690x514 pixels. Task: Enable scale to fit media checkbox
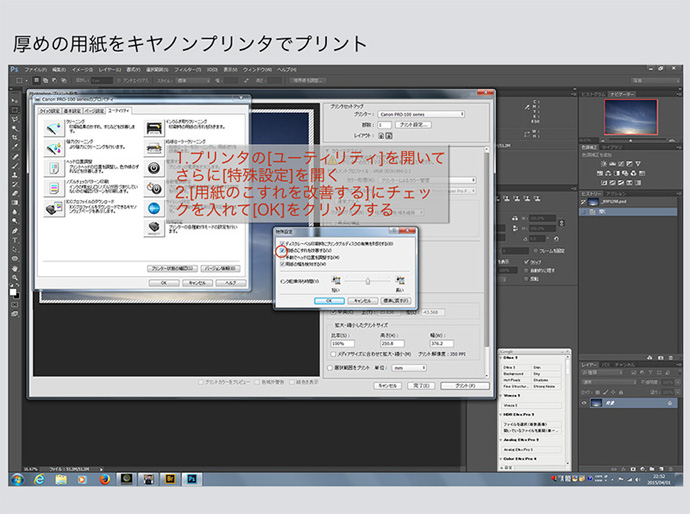(332, 354)
